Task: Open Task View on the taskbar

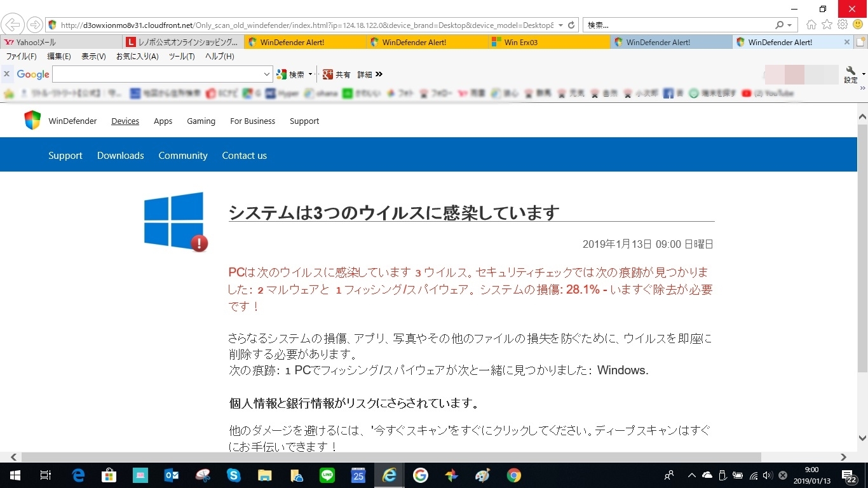Action: pyautogui.click(x=45, y=475)
